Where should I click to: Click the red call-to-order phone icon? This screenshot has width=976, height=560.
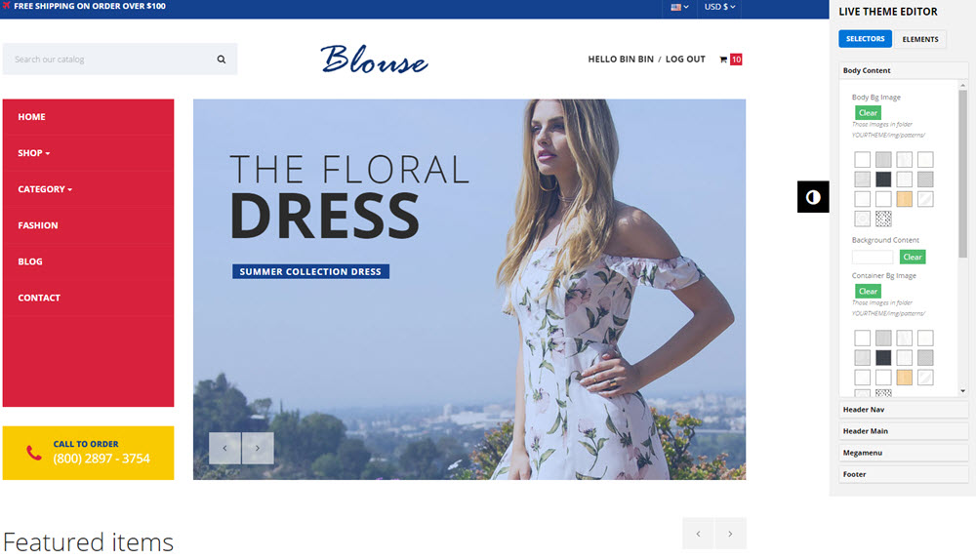coord(34,453)
